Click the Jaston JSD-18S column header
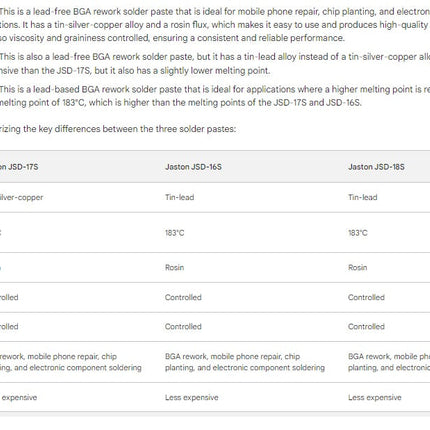The height and width of the screenshot is (430, 430). (376, 167)
